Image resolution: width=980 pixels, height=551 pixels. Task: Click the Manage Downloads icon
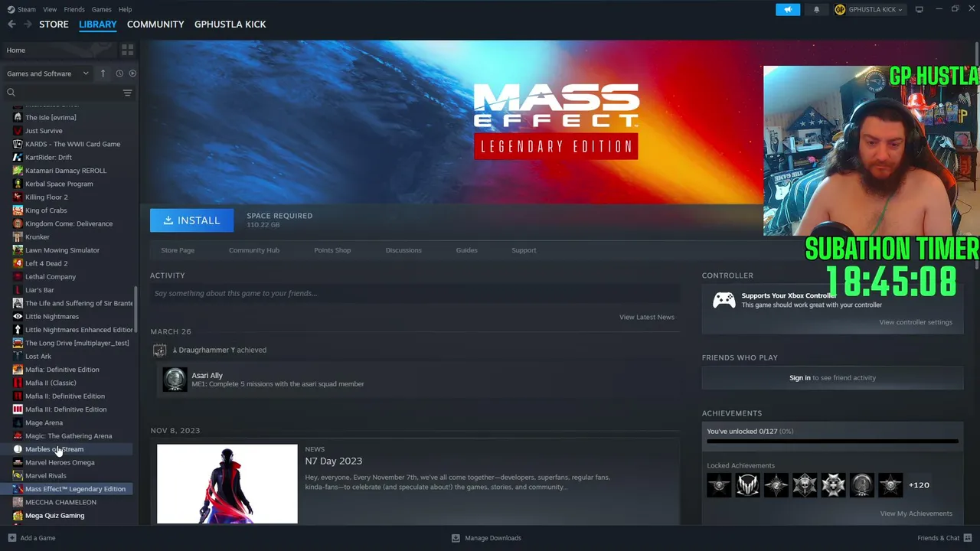coord(456,538)
